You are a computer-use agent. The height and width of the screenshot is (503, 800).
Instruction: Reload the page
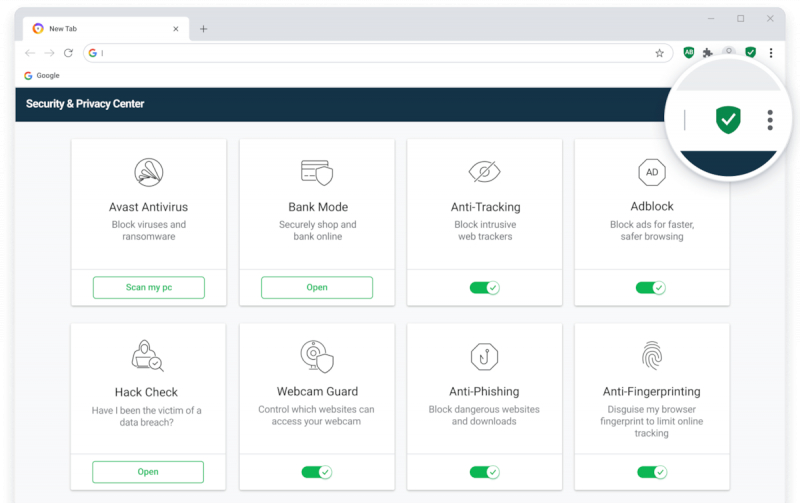coord(68,53)
